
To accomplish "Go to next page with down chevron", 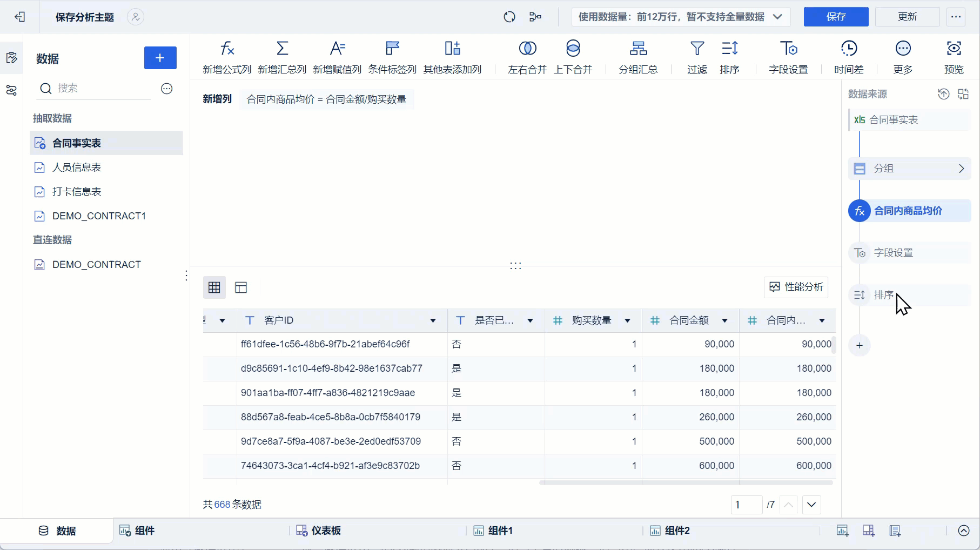I will pos(811,505).
